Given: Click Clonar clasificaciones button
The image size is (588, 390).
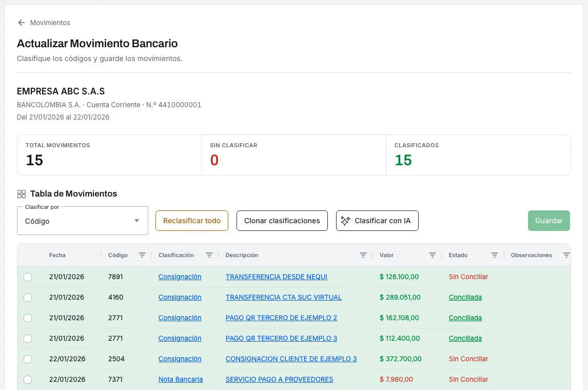Looking at the screenshot, I should [x=282, y=221].
